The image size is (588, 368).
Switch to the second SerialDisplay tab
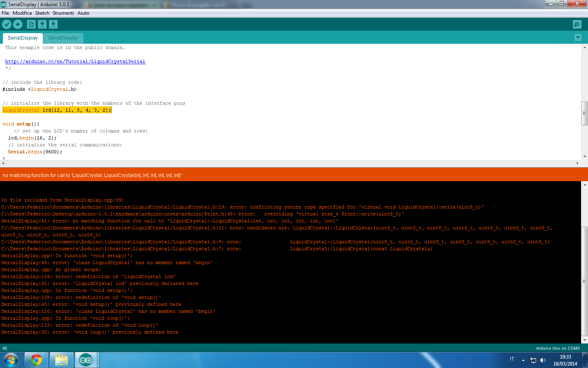click(x=63, y=38)
